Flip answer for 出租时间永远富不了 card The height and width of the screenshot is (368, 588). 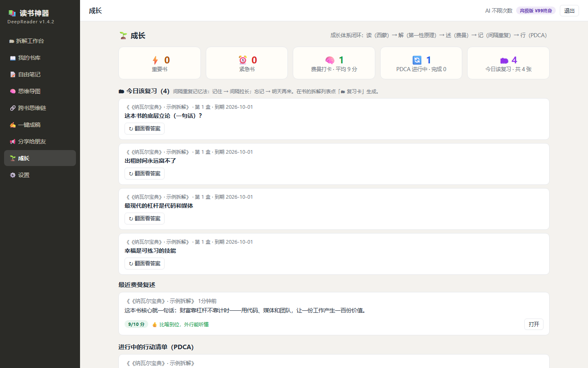(145, 173)
